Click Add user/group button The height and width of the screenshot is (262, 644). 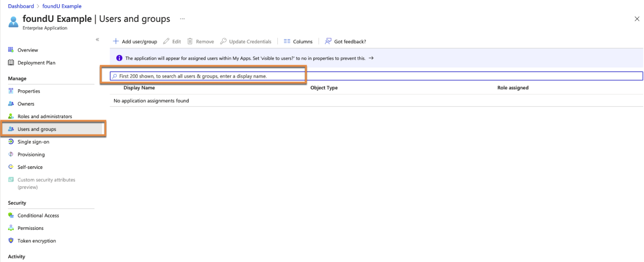point(135,41)
